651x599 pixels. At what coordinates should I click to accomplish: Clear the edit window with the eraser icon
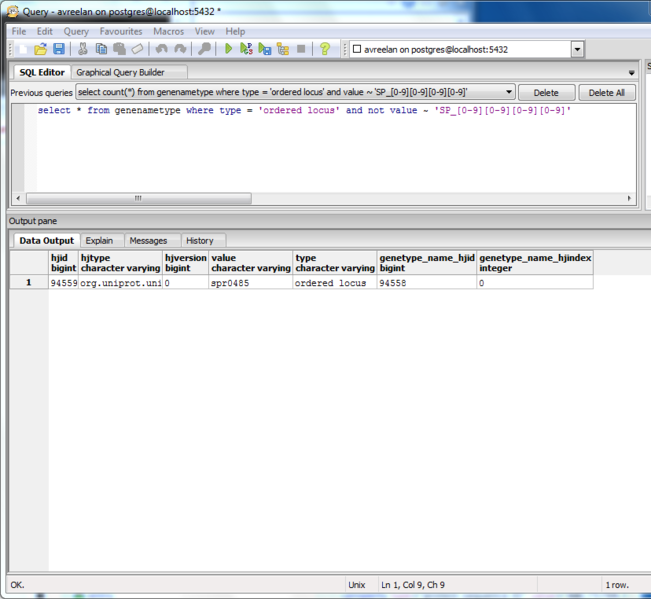(137, 49)
